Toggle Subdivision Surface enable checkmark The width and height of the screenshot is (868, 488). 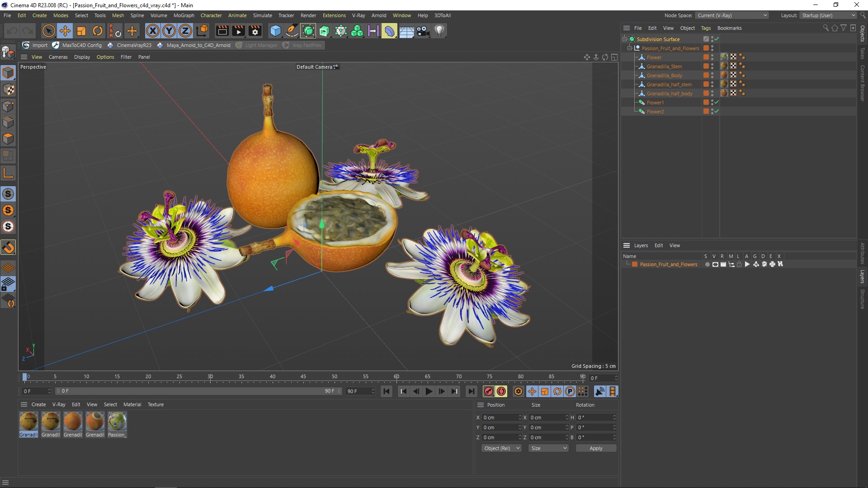pyautogui.click(x=717, y=39)
